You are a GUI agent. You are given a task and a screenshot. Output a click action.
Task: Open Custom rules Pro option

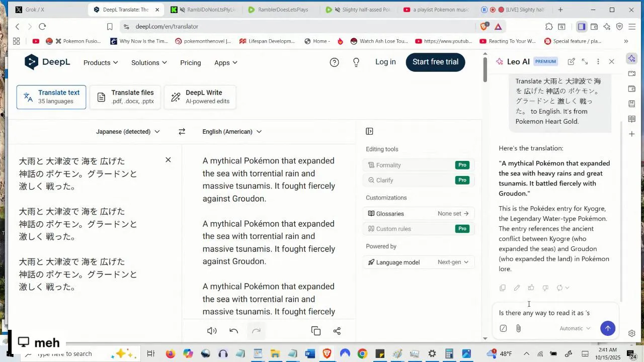(419, 229)
